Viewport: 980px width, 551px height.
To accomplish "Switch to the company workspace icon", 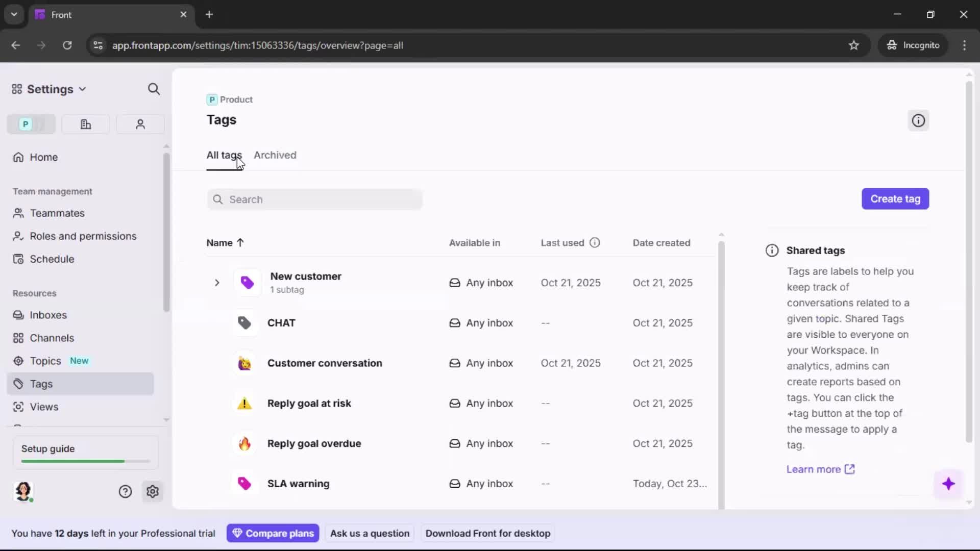I will (x=86, y=124).
